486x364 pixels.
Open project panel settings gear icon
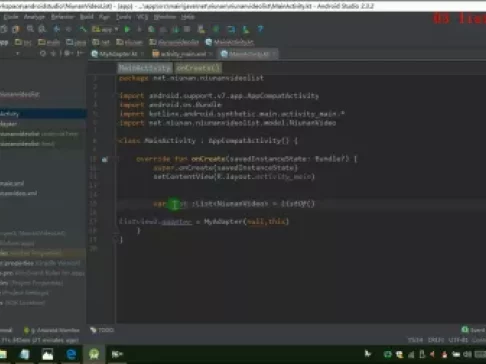click(x=68, y=53)
